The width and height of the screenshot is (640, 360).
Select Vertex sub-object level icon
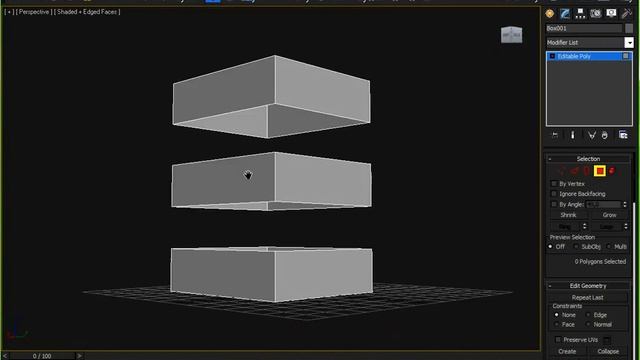(x=562, y=171)
